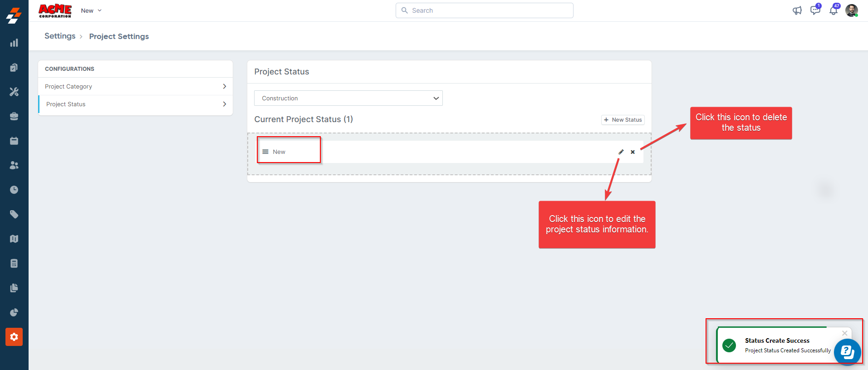868x370 pixels.
Task: Open the users group icon in sidebar
Action: click(x=14, y=165)
